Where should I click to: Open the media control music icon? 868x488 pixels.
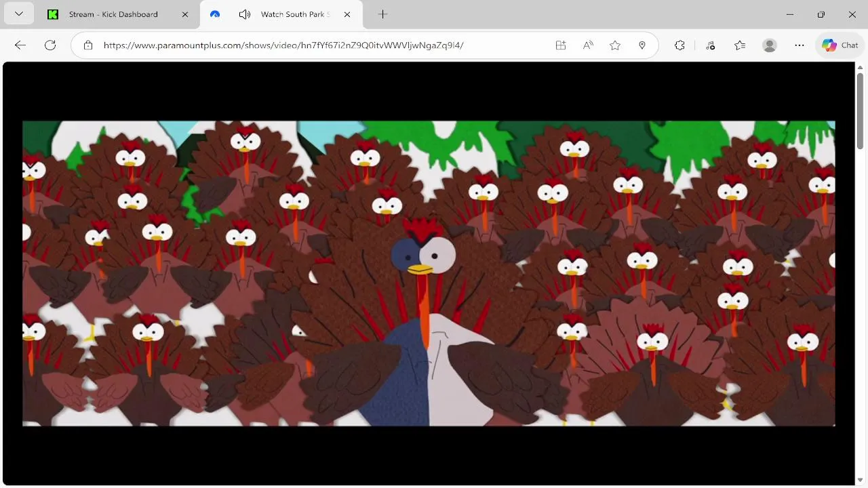click(710, 45)
